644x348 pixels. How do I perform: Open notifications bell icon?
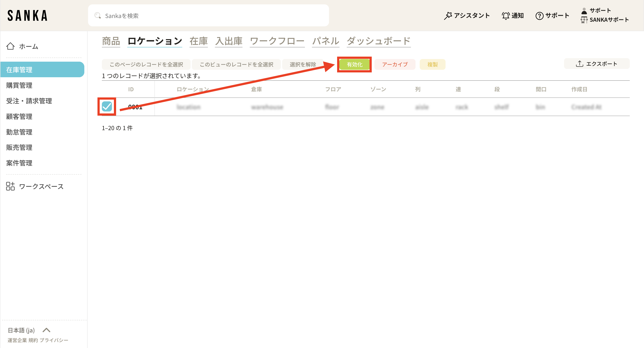coord(506,16)
